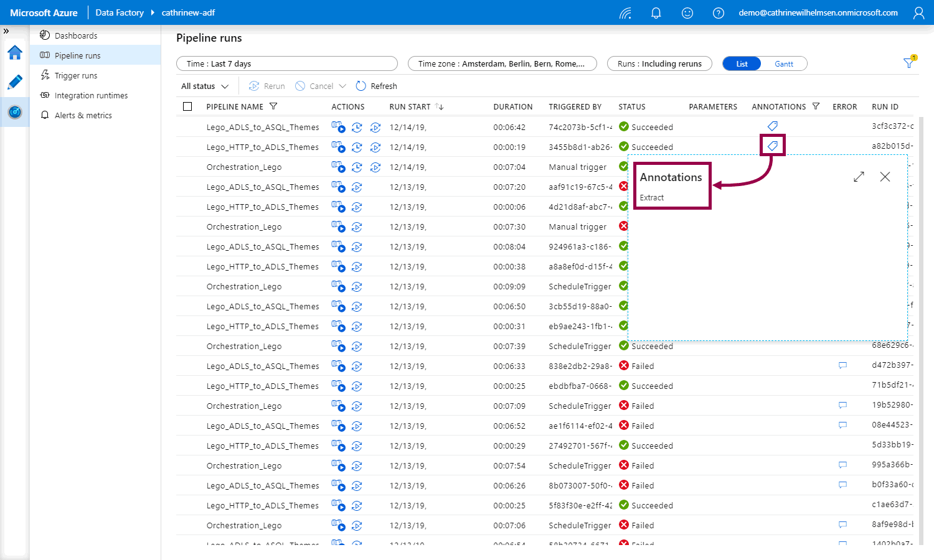934x560 pixels.
Task: Switch to Gantt view
Action: tap(784, 64)
